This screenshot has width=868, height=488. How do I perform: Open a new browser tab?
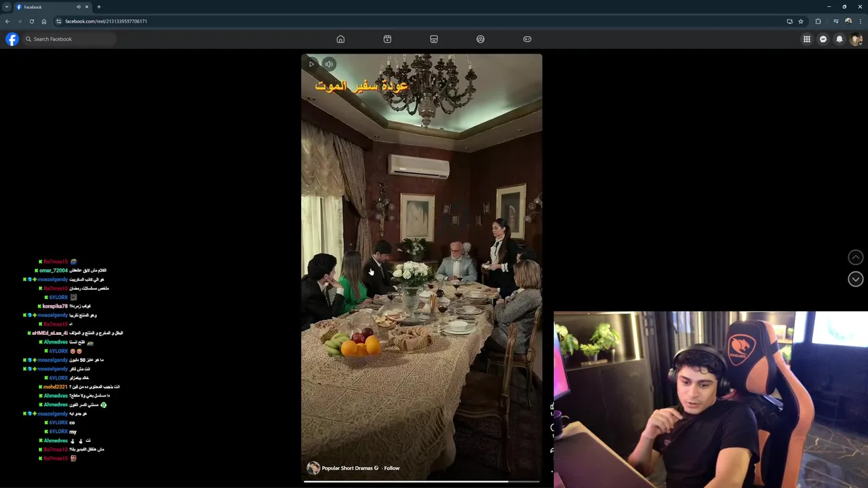click(99, 7)
